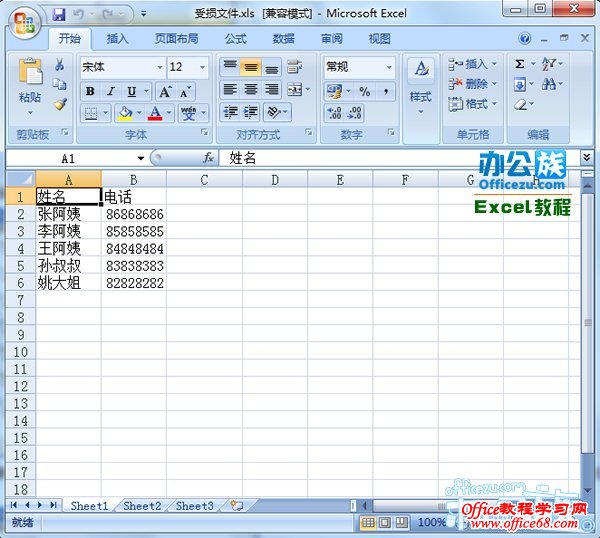Click the insert function fx icon
This screenshot has height=538, width=600.
[x=208, y=158]
